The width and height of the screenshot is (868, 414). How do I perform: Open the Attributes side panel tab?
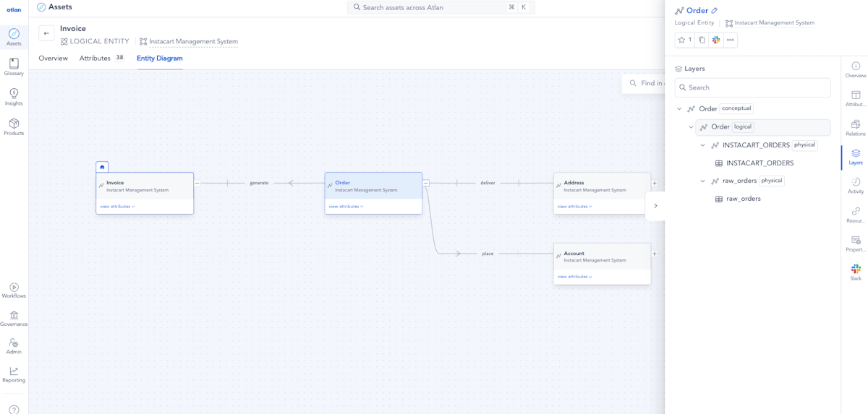point(856,99)
